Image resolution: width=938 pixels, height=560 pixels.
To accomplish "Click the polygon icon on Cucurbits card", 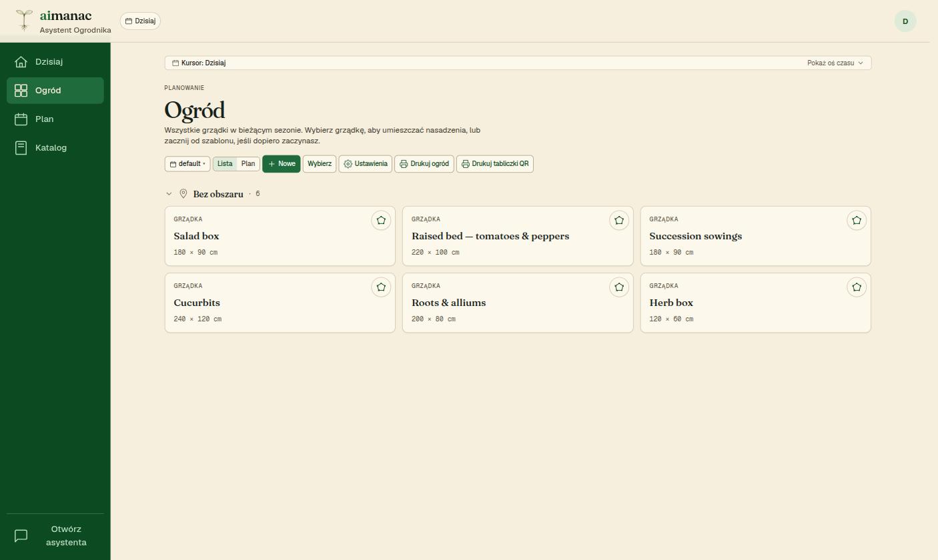I will pyautogui.click(x=381, y=287).
